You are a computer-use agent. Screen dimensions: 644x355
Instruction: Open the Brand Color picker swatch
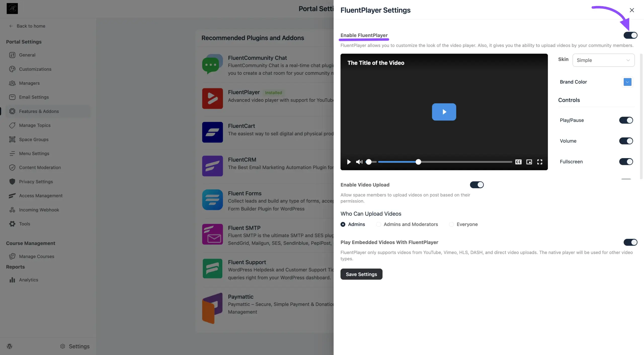pos(627,82)
